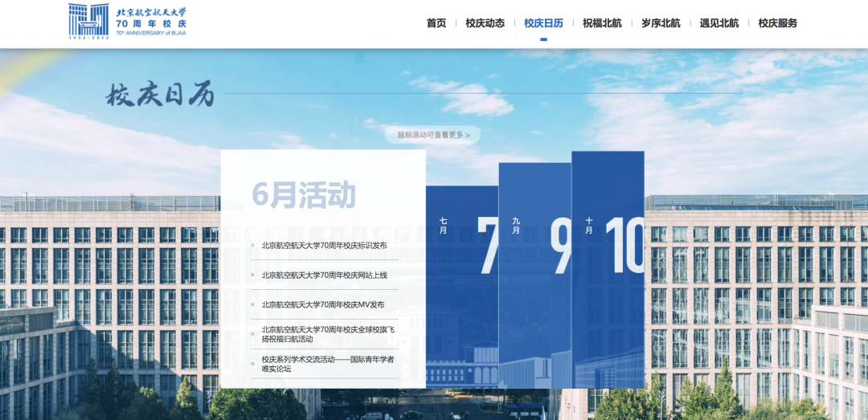Select the 校庆日历 navigation tab
This screenshot has width=868, height=420.
[x=543, y=23]
